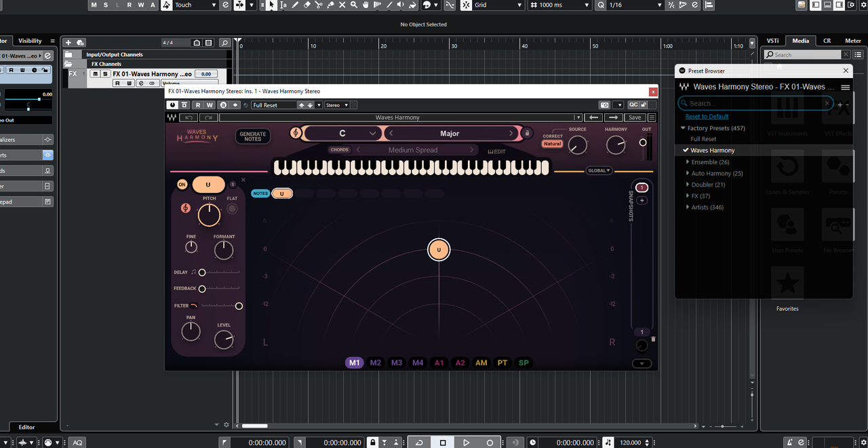The width and height of the screenshot is (868, 448).
Task: Toggle the plugin bypass power button
Action: coord(172,105)
